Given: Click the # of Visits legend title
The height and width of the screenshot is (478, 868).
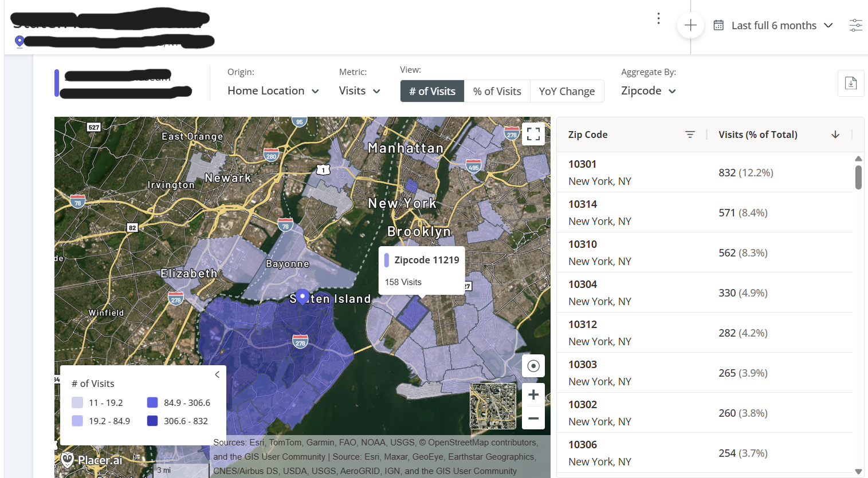Looking at the screenshot, I should (x=93, y=384).
